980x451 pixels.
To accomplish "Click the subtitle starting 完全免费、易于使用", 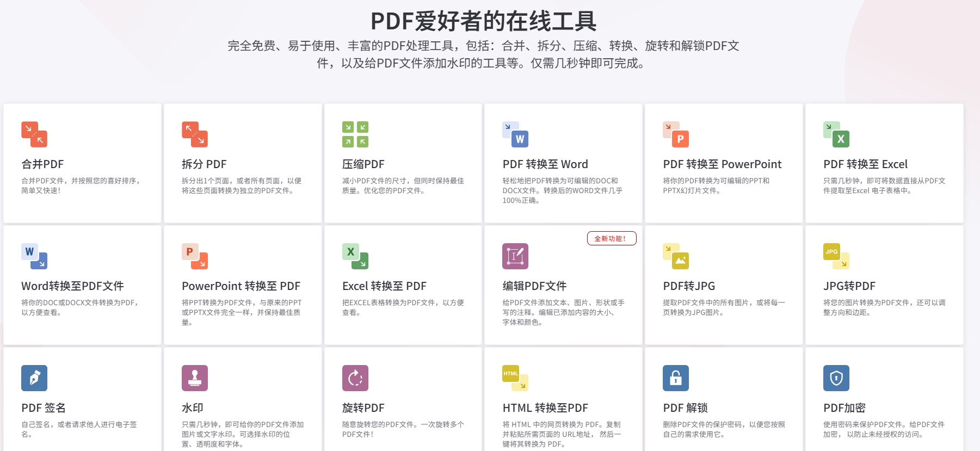I will pos(483,54).
